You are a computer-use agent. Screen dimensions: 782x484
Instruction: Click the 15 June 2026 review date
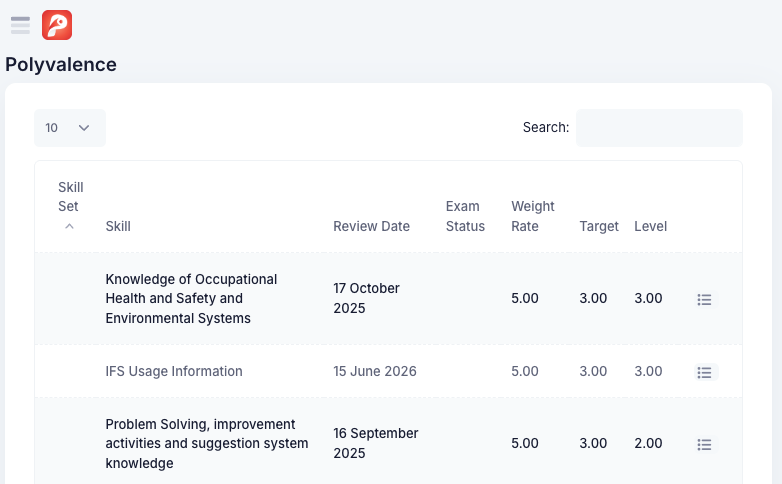point(375,371)
